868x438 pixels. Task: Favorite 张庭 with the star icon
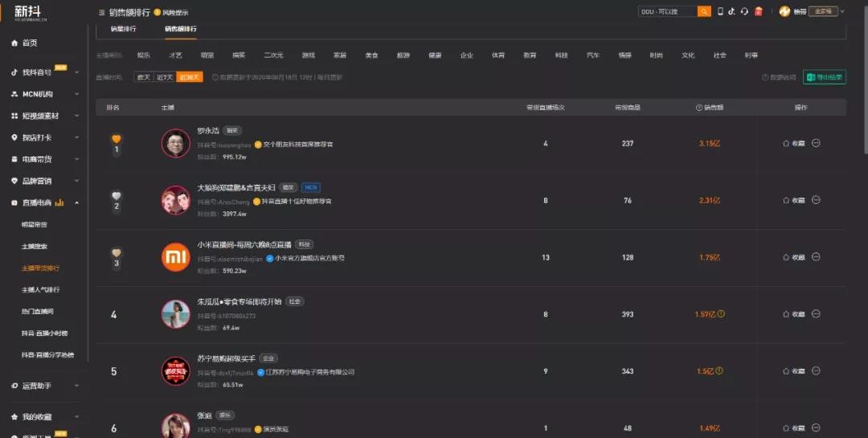[785, 428]
